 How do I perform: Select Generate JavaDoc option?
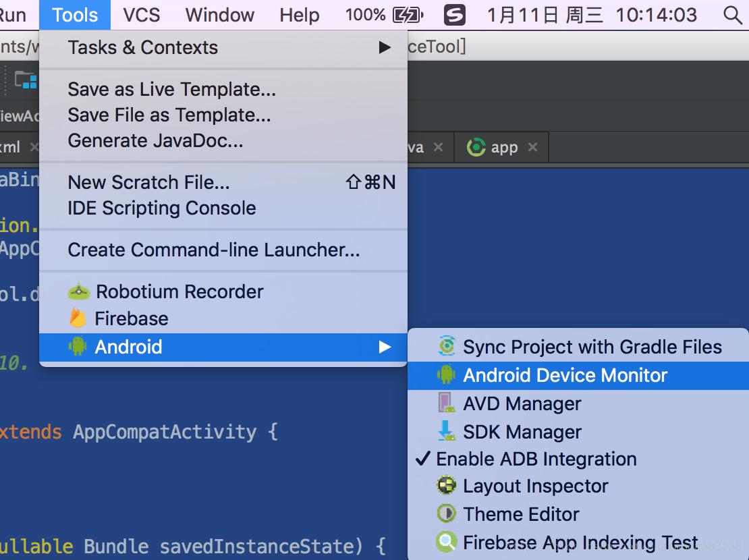pyautogui.click(x=155, y=141)
